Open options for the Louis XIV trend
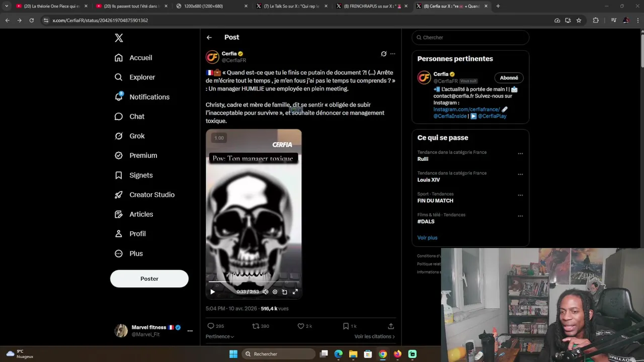Viewport: 644px width, 362px height. (x=520, y=174)
